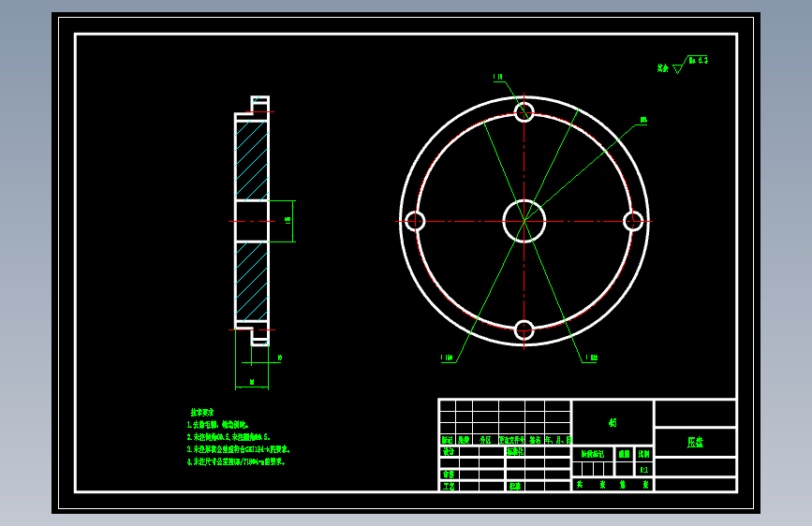This screenshot has height=526, width=812.
Task: Select the center bore circle
Action: click(x=524, y=221)
